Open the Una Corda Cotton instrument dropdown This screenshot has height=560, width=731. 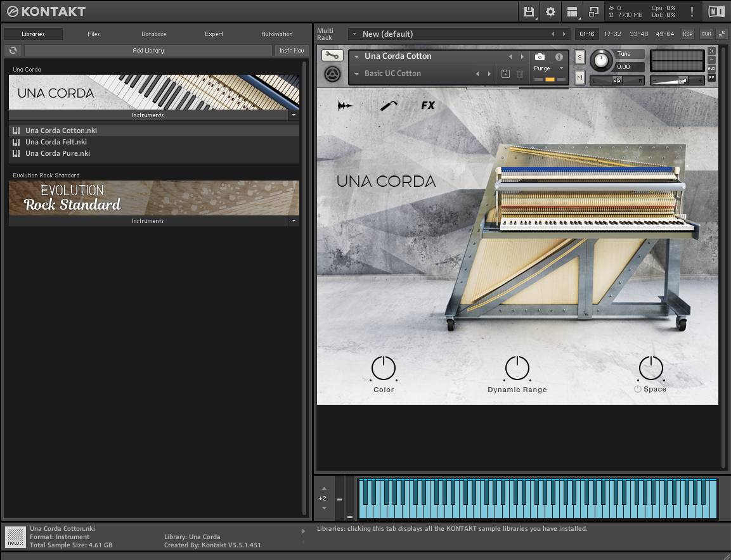click(x=357, y=57)
